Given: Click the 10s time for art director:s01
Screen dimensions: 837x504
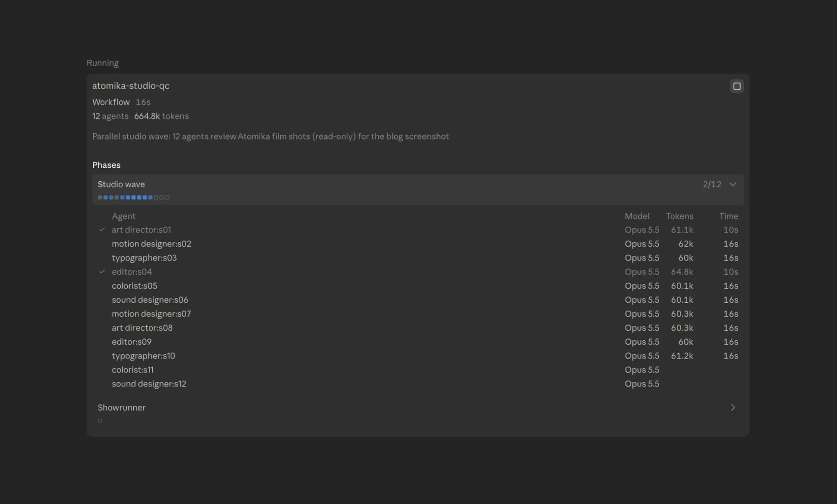Looking at the screenshot, I should [x=731, y=230].
